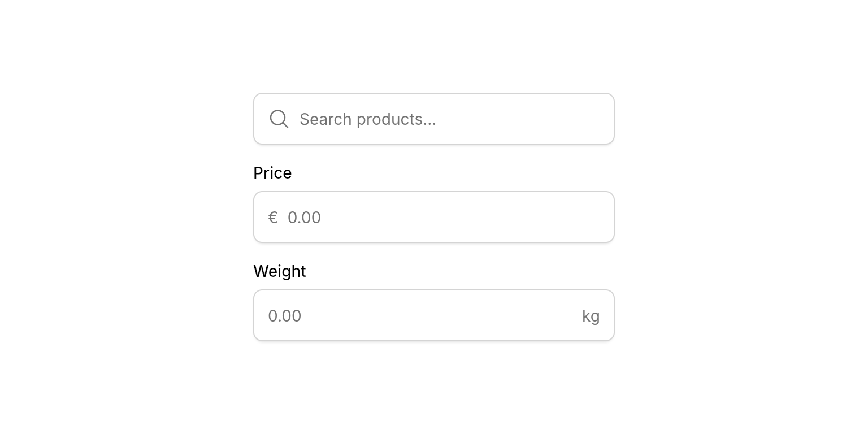Select the 0.00 placeholder in Price
This screenshot has width=868, height=434.
point(305,217)
